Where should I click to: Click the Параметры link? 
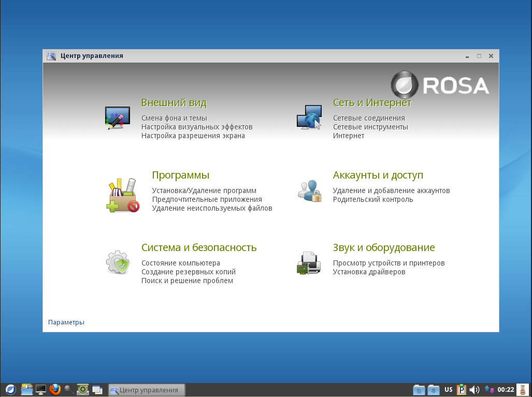66,322
